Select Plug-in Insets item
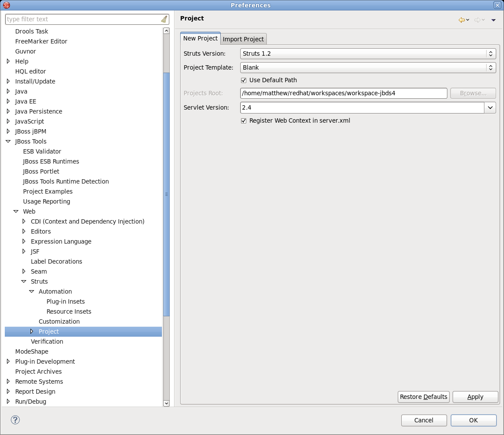This screenshot has height=435, width=504. (66, 301)
